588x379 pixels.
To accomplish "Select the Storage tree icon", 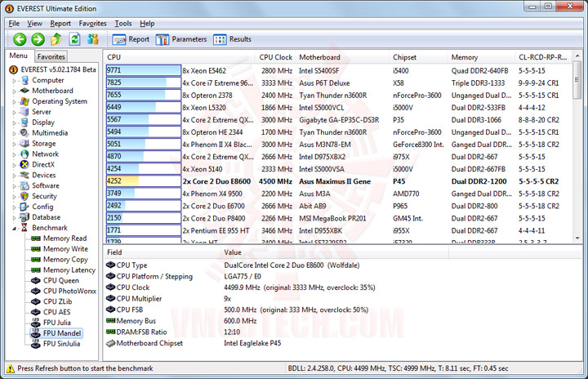I will click(24, 143).
